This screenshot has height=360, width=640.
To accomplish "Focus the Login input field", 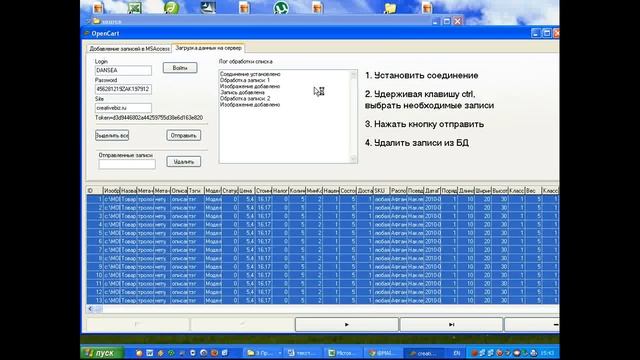I will (123, 70).
